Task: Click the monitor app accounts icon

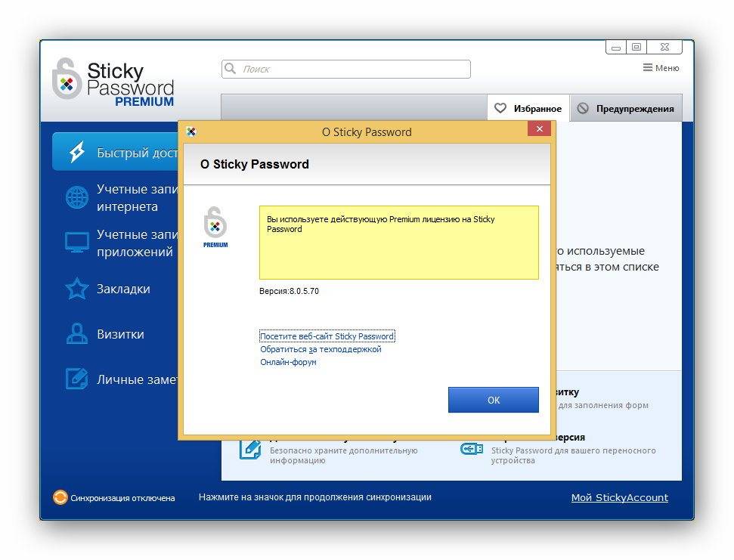Action: pos(77,243)
